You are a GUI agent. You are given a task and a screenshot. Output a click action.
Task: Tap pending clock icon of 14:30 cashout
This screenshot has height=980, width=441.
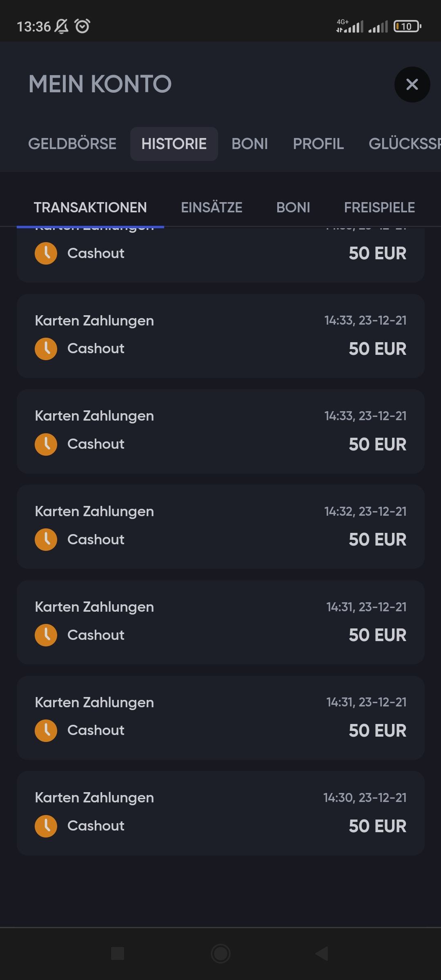tap(46, 826)
